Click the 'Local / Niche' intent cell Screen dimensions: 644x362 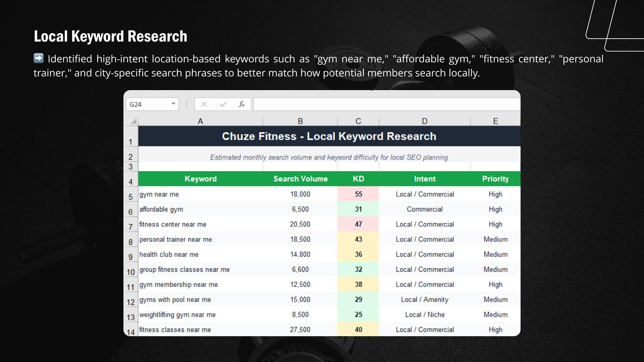pos(425,315)
